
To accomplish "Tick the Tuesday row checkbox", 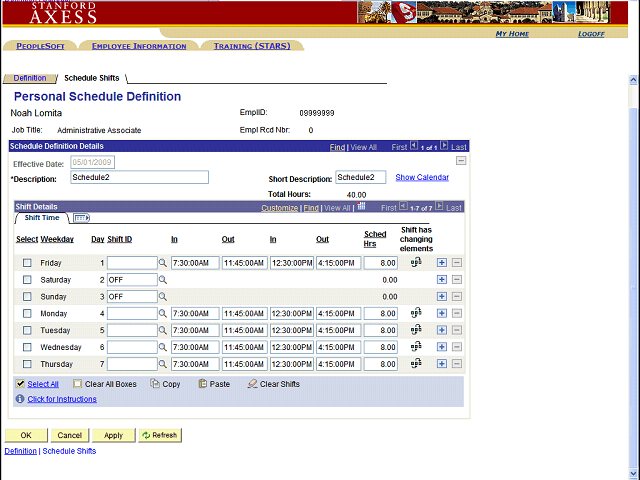I will [27, 330].
